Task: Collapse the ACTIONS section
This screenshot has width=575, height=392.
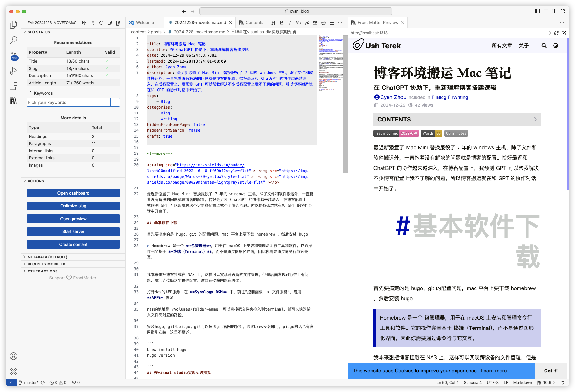Action: click(x=73, y=181)
